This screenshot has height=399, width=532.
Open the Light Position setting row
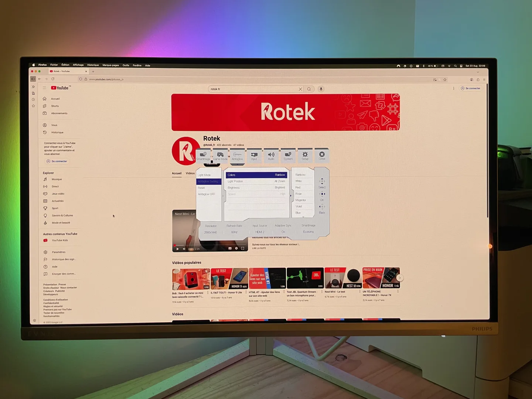256,181
